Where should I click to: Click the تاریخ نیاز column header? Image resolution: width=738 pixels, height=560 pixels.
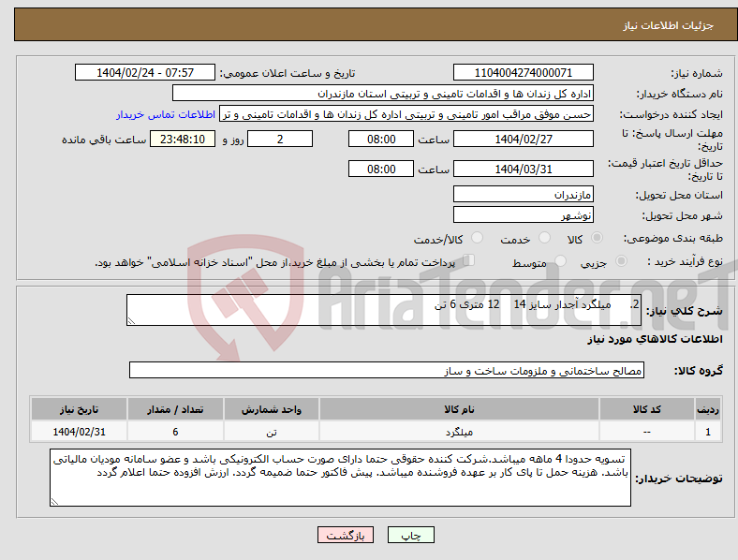79,409
